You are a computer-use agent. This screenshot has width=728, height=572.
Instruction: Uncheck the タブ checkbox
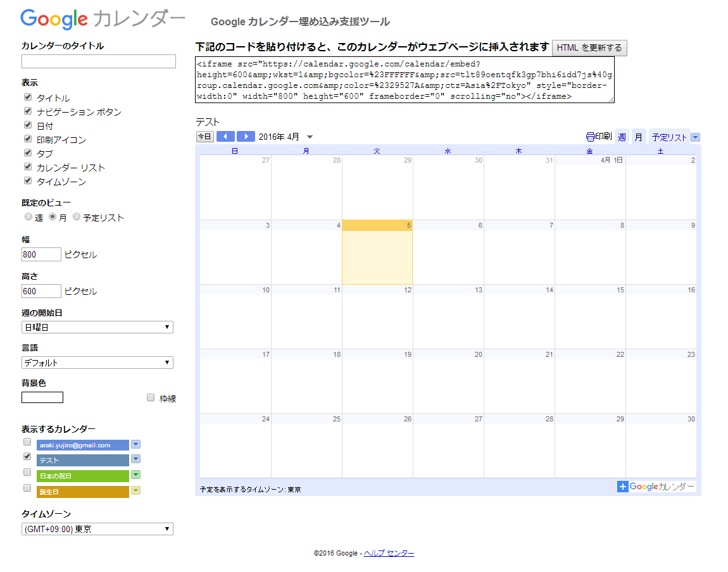coord(28,152)
